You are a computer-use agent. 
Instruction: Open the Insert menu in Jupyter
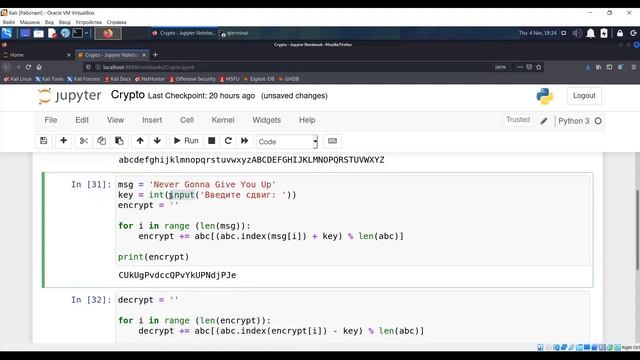(152, 120)
